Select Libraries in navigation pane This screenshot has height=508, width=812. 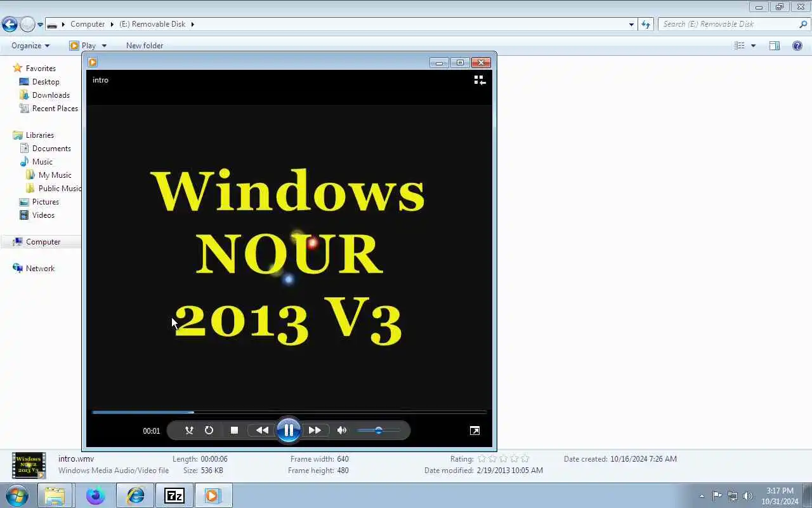[x=39, y=135]
